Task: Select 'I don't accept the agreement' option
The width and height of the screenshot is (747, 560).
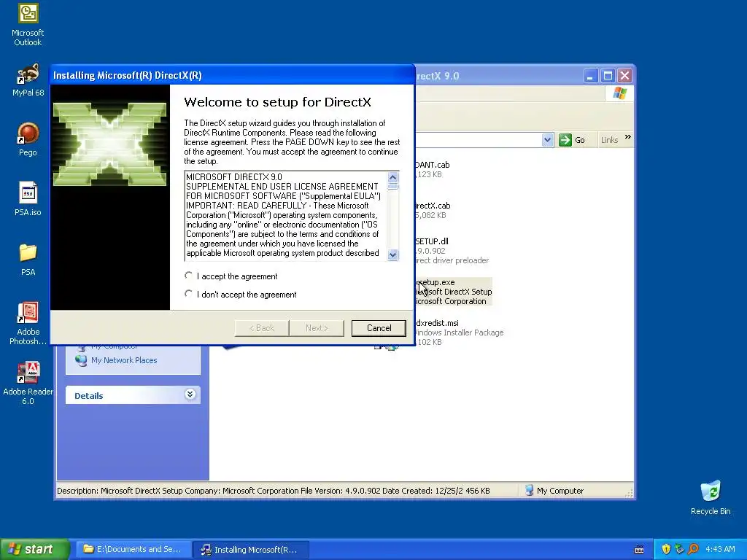Action: [x=189, y=294]
